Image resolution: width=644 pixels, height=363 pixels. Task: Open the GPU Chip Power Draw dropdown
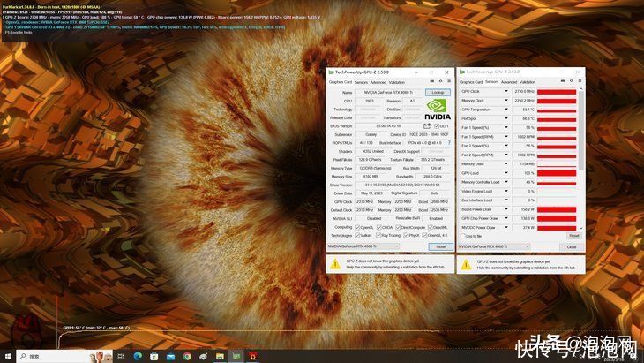pyautogui.click(x=506, y=218)
